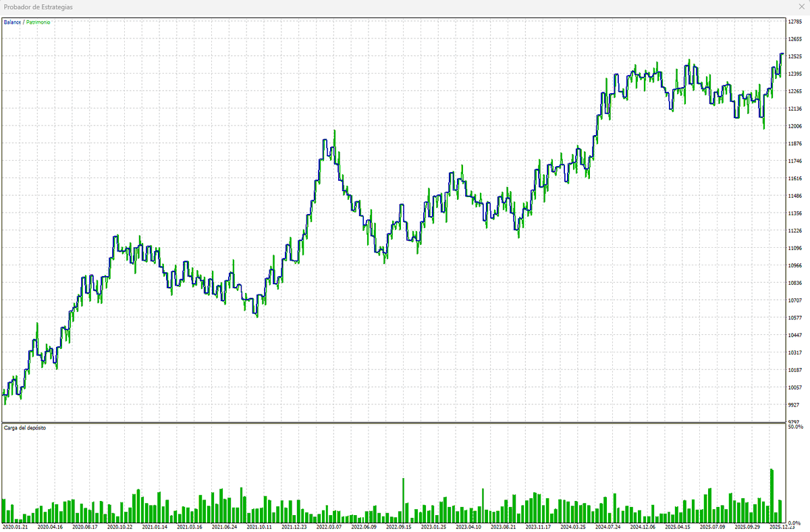
Task: Click the 2023.11.17 date label
Action: [539, 527]
